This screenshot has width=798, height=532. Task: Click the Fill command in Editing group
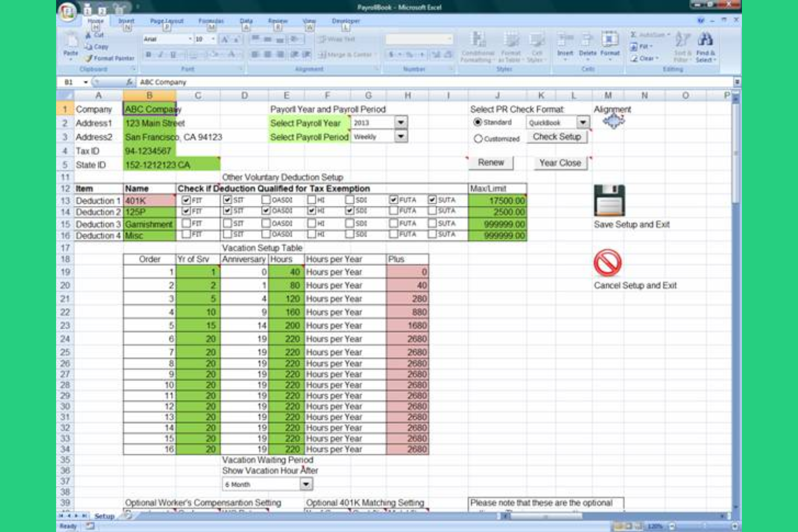(x=642, y=46)
